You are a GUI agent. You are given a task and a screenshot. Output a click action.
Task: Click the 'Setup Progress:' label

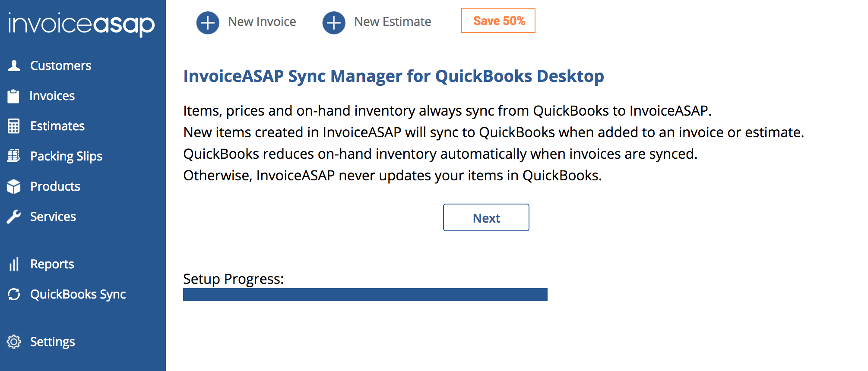coord(234,279)
